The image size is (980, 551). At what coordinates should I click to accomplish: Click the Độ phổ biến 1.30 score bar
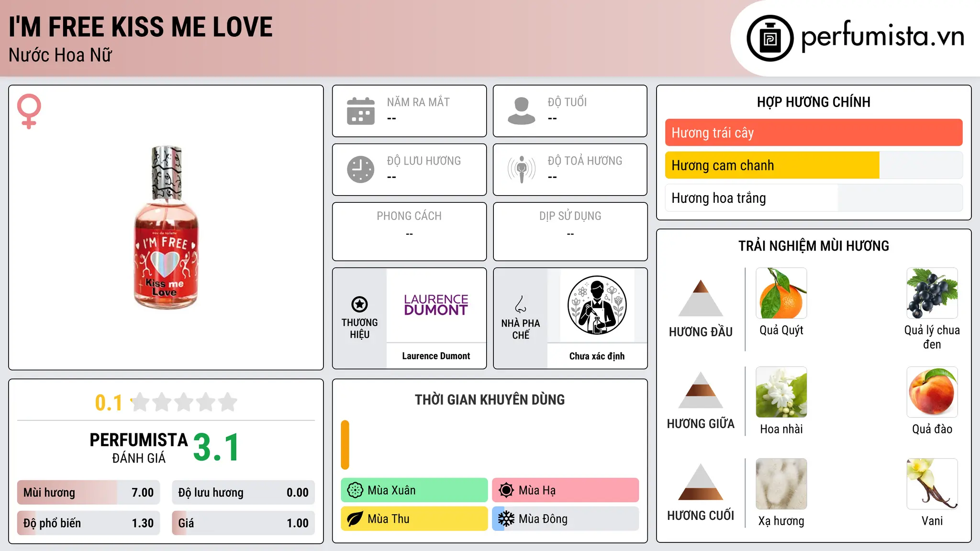tap(89, 523)
